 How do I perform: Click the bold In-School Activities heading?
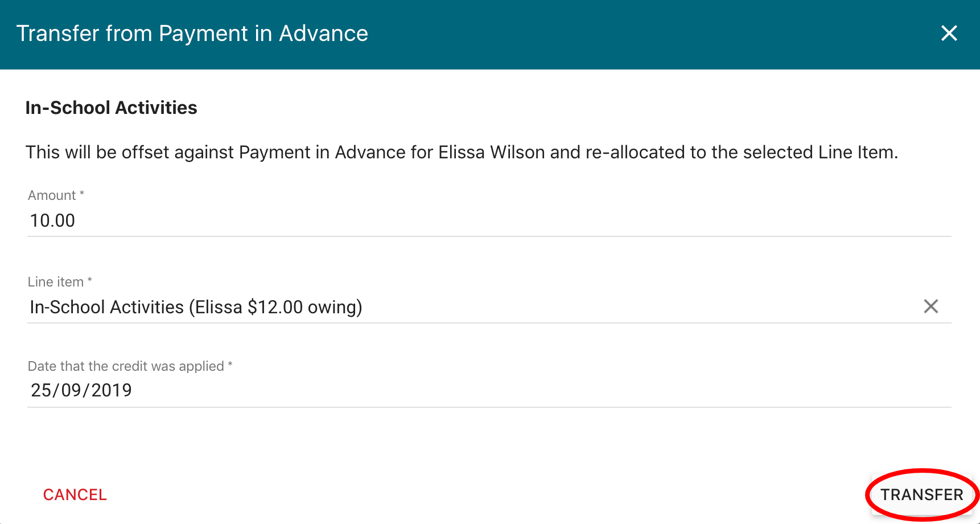click(x=111, y=108)
